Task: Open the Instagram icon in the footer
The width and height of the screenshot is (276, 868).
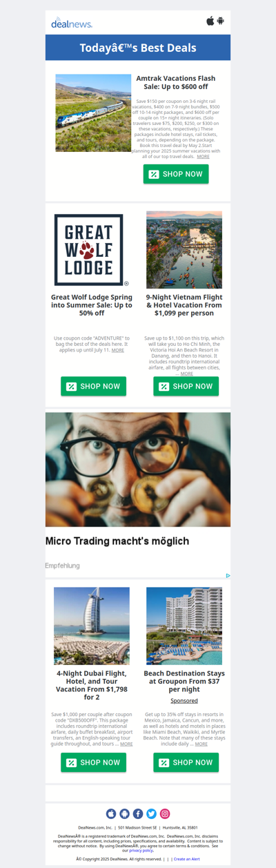Action: (x=165, y=814)
